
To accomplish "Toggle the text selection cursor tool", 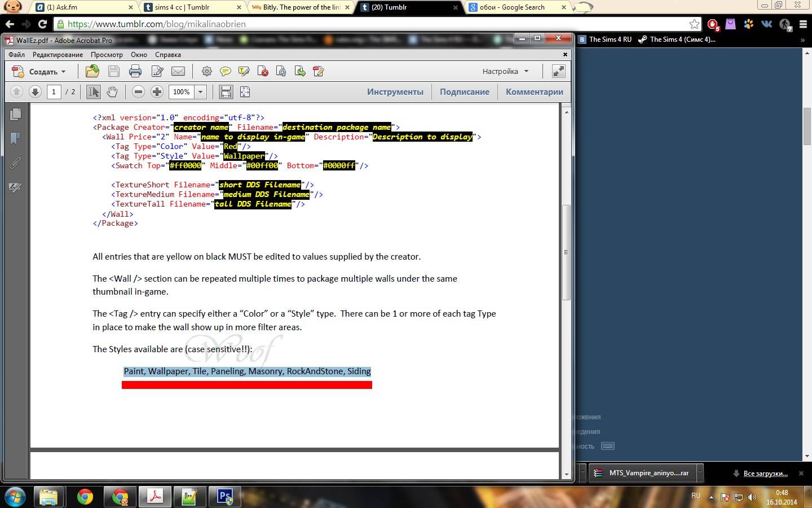I will (94, 92).
